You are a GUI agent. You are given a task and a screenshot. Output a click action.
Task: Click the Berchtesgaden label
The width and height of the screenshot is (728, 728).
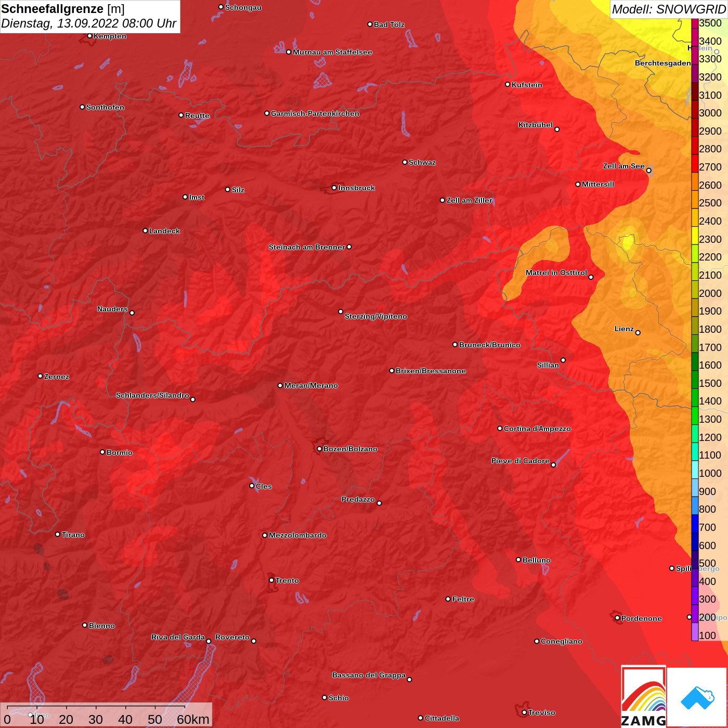pyautogui.click(x=663, y=63)
